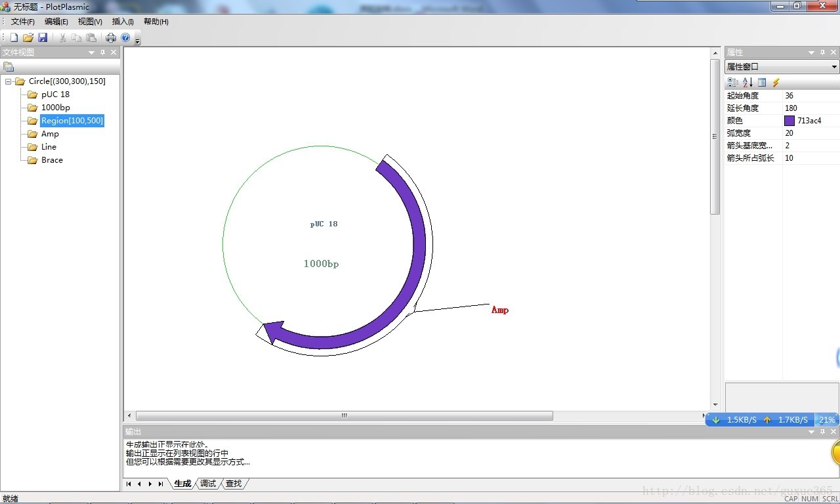Show categorized view in properties panel

(733, 82)
